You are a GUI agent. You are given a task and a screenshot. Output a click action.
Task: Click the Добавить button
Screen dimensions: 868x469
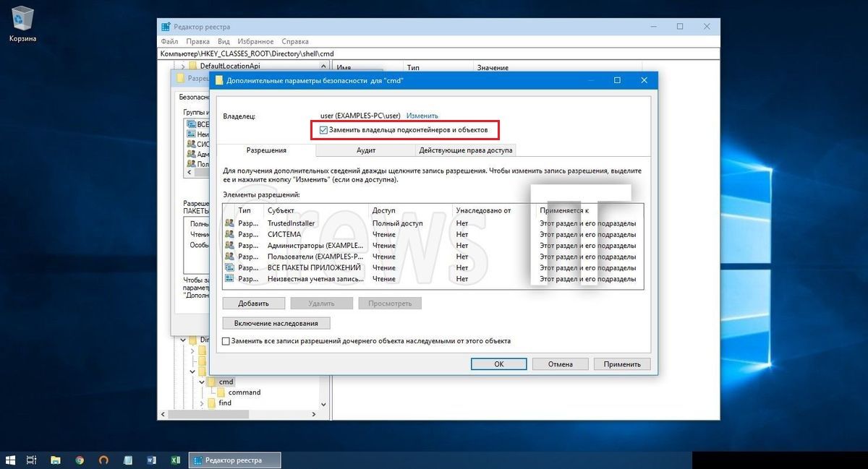[x=253, y=304]
